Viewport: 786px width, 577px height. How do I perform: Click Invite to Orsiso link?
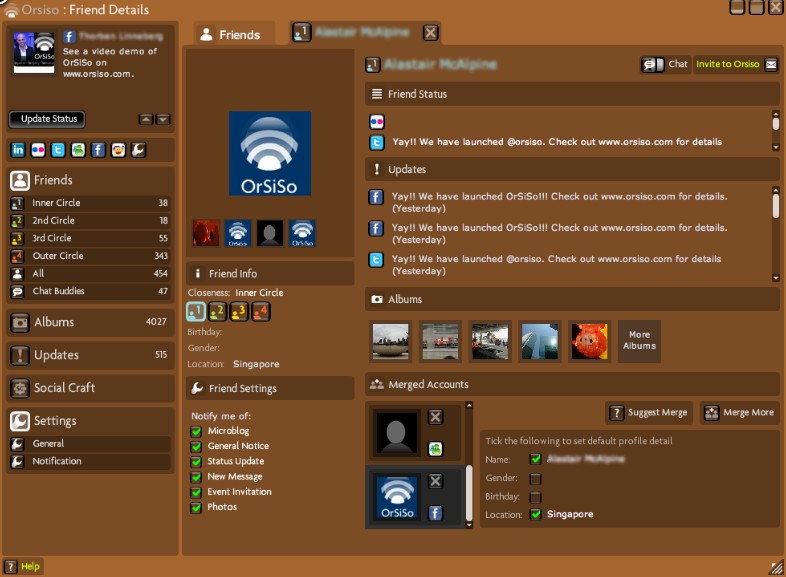pyautogui.click(x=727, y=64)
